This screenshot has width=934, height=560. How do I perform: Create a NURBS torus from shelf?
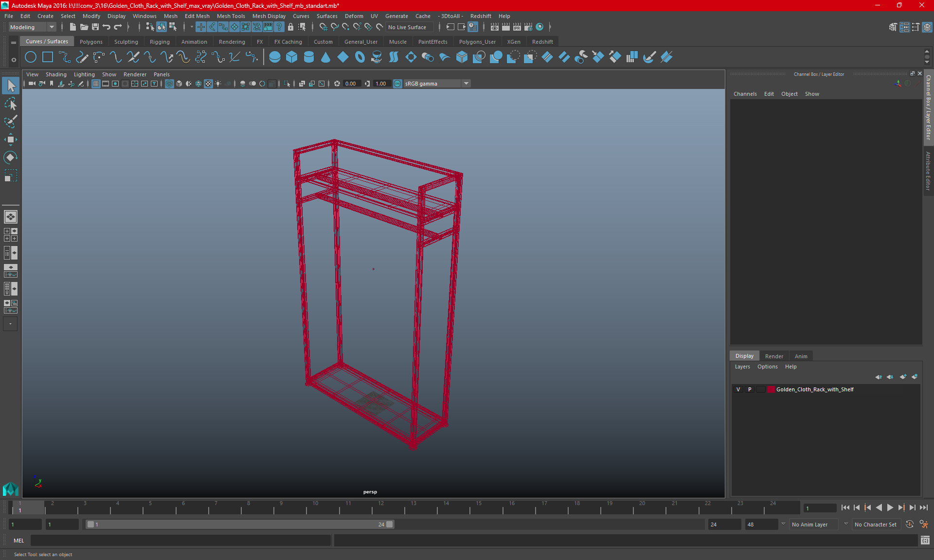[360, 57]
